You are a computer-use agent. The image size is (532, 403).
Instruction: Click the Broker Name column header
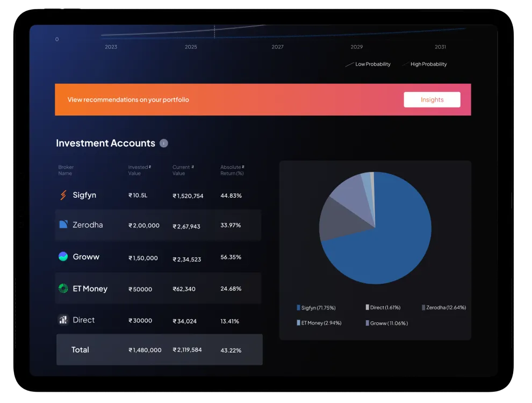click(66, 170)
